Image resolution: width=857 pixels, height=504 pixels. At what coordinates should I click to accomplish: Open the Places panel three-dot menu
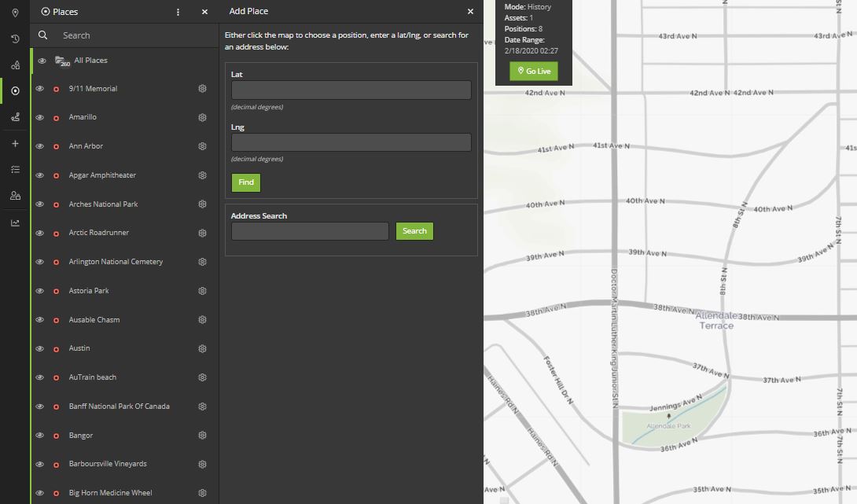178,12
